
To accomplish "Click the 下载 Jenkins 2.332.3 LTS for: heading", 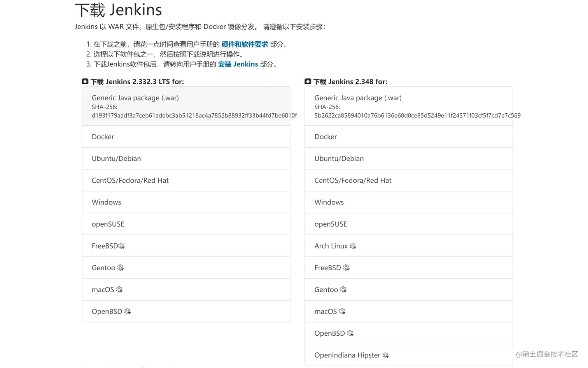I will point(137,81).
